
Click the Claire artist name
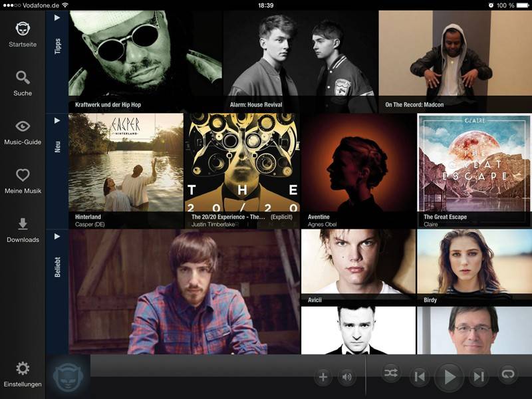[x=430, y=224]
